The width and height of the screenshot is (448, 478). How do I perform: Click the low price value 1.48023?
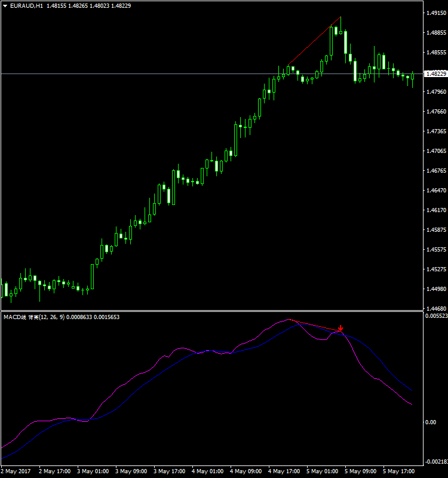[99, 6]
